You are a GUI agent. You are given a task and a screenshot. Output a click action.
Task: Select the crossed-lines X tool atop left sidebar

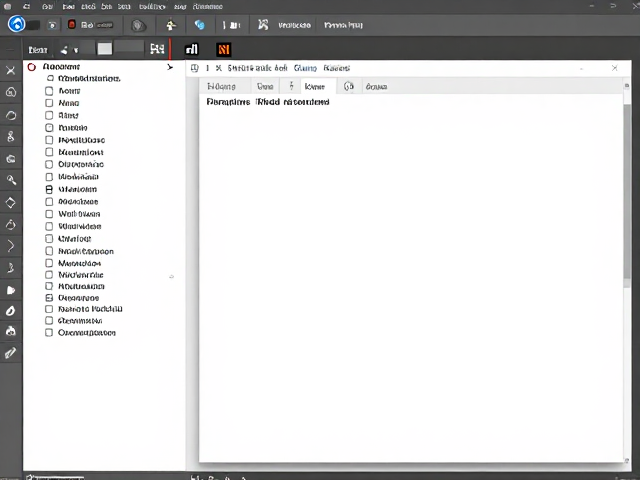(x=11, y=70)
